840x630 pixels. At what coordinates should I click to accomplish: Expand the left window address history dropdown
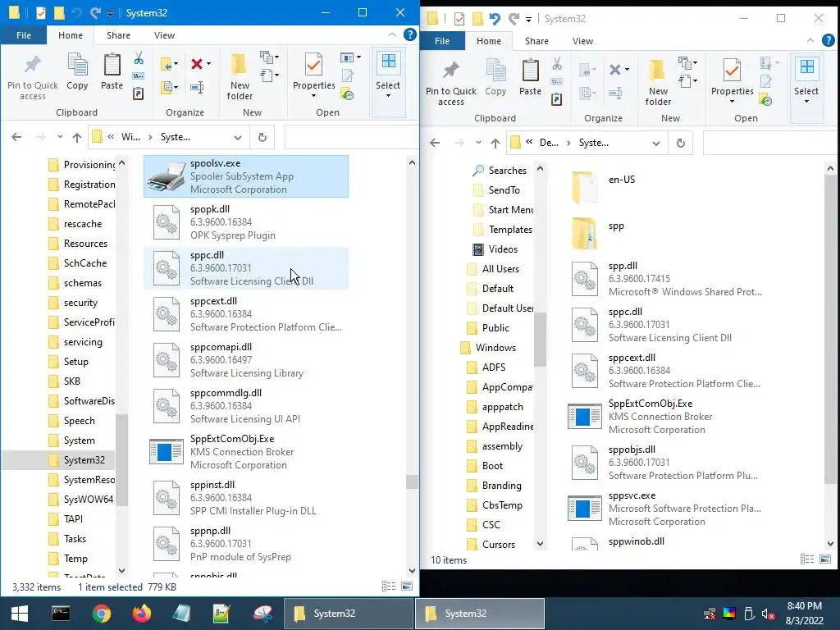238,138
